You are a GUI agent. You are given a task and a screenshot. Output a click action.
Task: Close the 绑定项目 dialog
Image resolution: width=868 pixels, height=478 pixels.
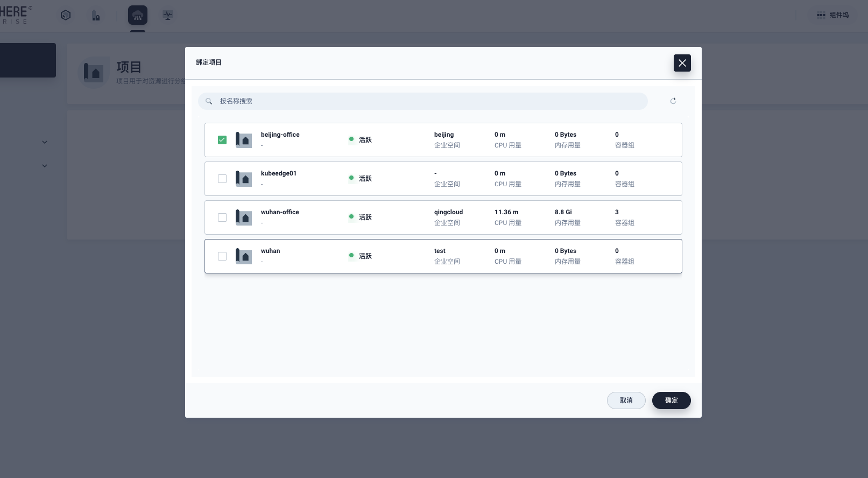click(x=682, y=63)
